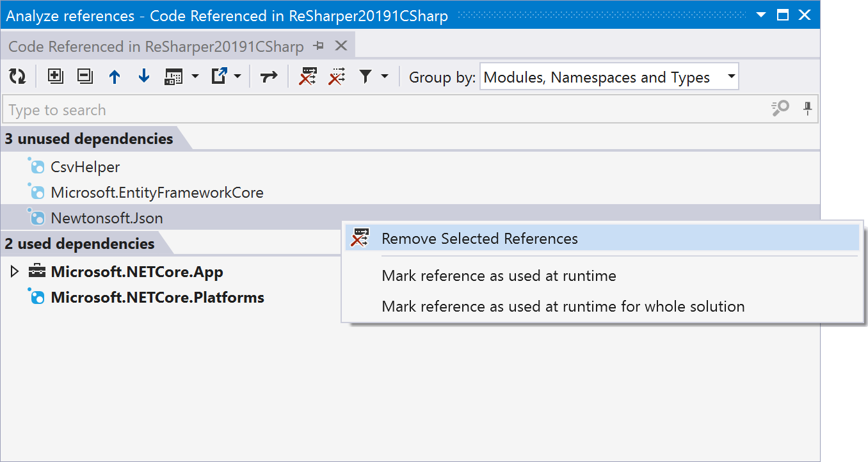Open the Group by combo box
This screenshot has height=462, width=868.
609,77
